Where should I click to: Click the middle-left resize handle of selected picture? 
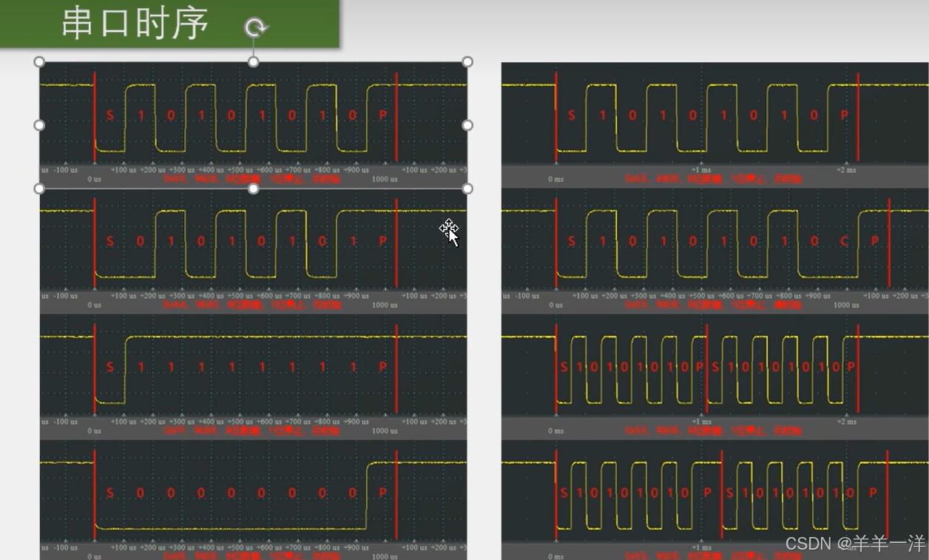[39, 125]
